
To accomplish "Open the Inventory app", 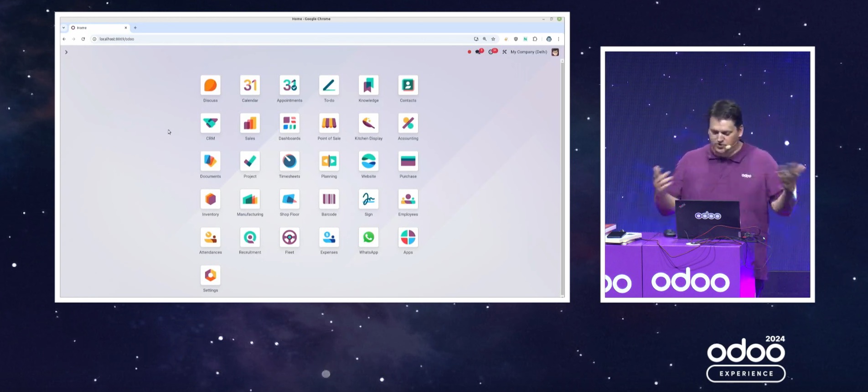I will [210, 199].
